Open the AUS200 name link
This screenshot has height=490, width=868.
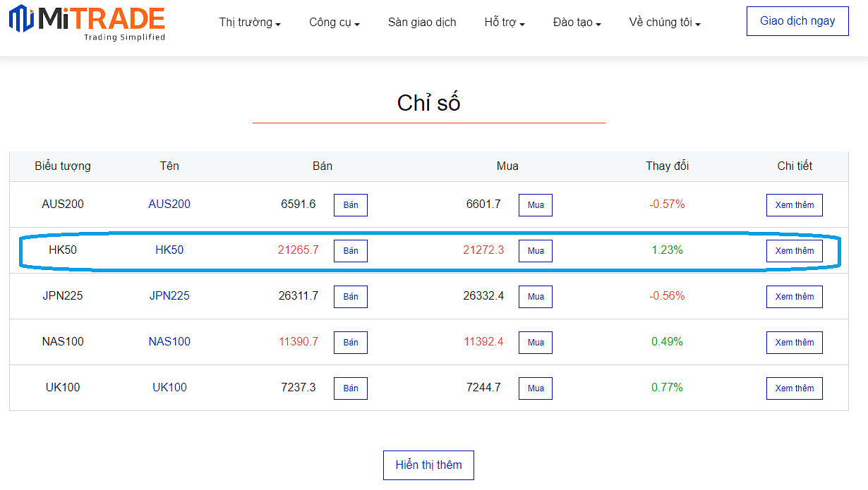point(169,204)
